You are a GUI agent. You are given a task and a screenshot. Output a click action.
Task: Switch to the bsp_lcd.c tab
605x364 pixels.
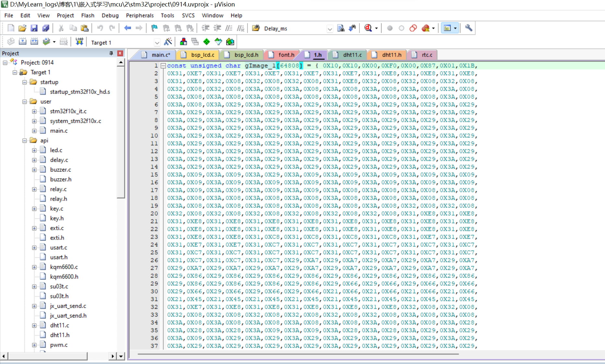tap(199, 55)
